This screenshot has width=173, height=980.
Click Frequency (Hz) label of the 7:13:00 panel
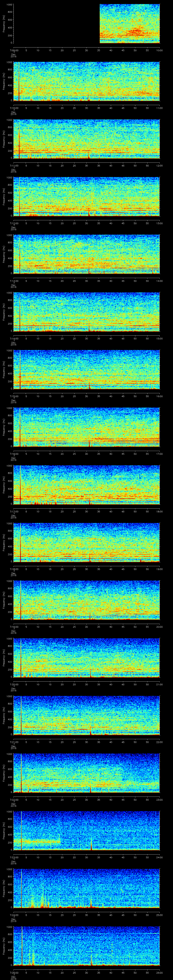click(x=4, y=254)
